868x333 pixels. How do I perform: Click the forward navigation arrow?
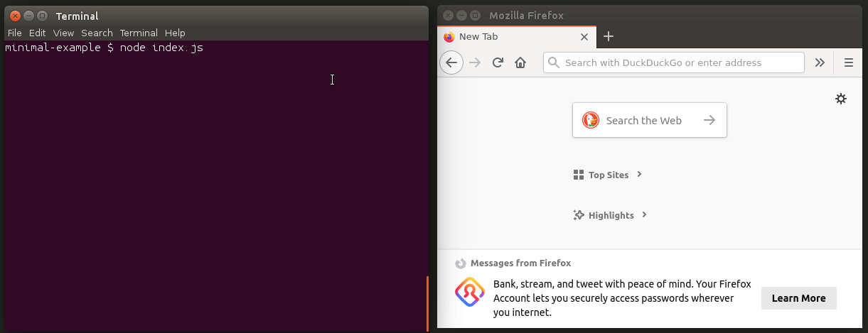[x=475, y=62]
